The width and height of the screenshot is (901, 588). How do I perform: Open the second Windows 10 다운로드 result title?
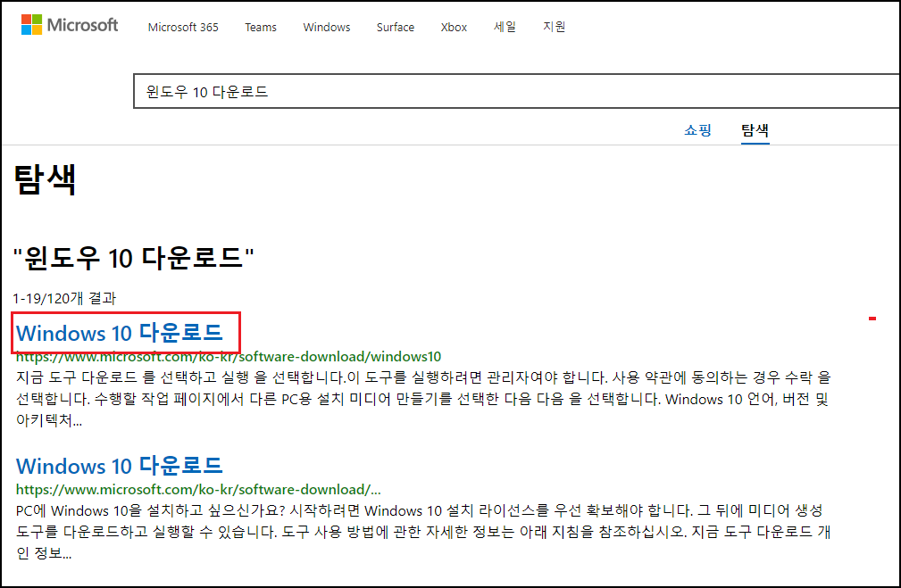click(x=119, y=466)
